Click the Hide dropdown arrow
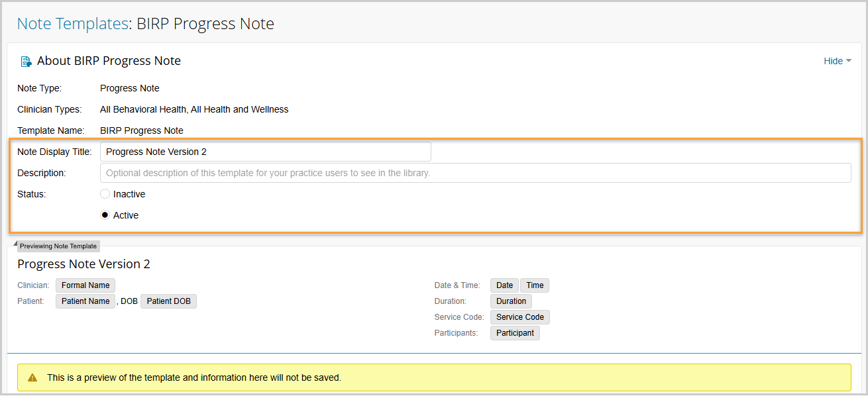868x396 pixels. [x=849, y=61]
